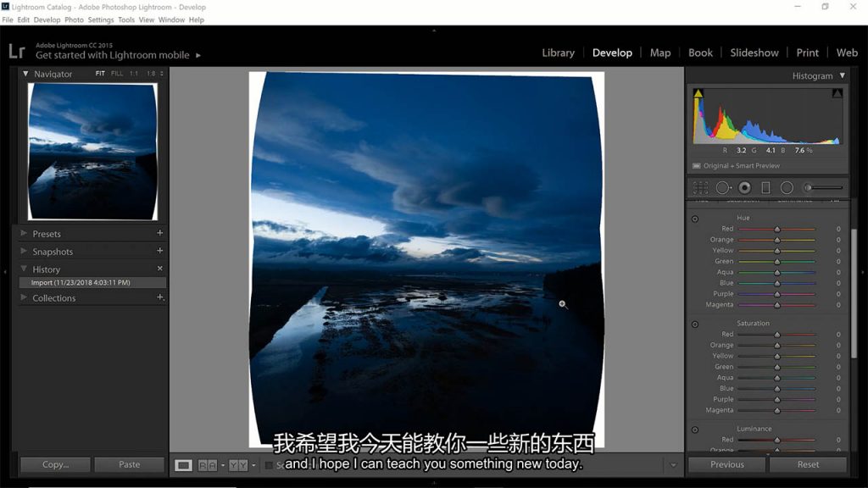Click the arrow after Lightroom mobile text
Screen dimensions: 868x488
click(x=198, y=55)
